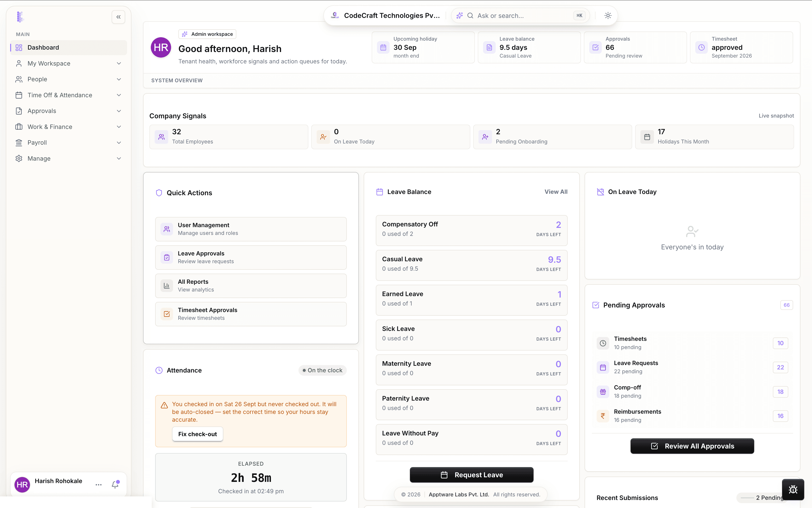812x508 pixels.
Task: Open the three-dots menu beside Harish Rohokale
Action: 99,485
